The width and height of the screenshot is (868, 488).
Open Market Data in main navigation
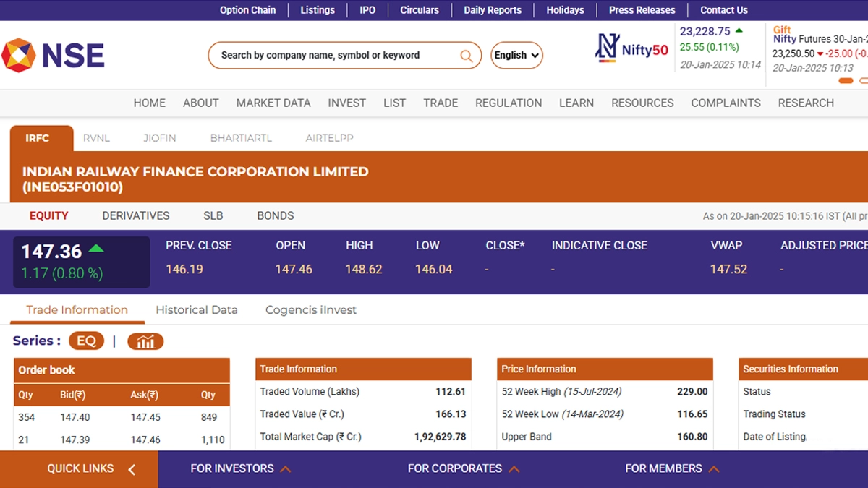(x=273, y=103)
